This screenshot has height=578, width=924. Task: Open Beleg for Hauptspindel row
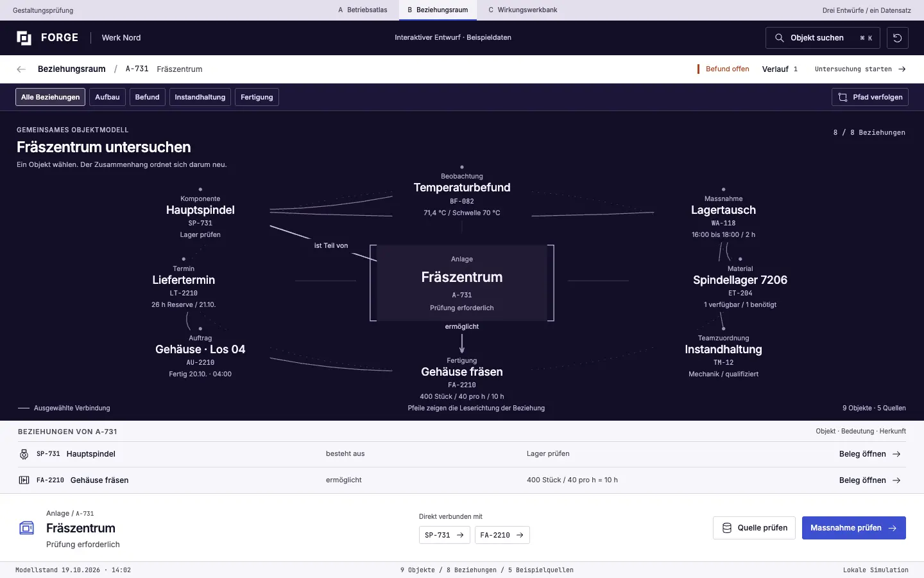pyautogui.click(x=870, y=454)
